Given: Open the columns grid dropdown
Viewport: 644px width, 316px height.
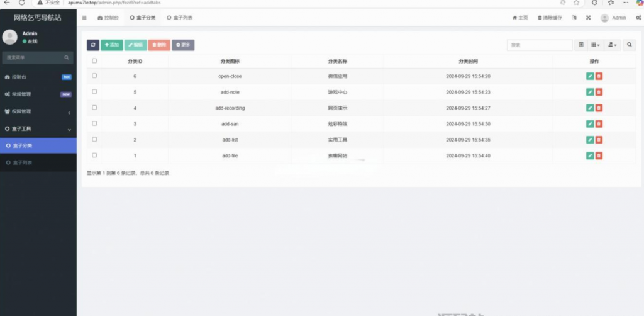Looking at the screenshot, I should tap(596, 45).
